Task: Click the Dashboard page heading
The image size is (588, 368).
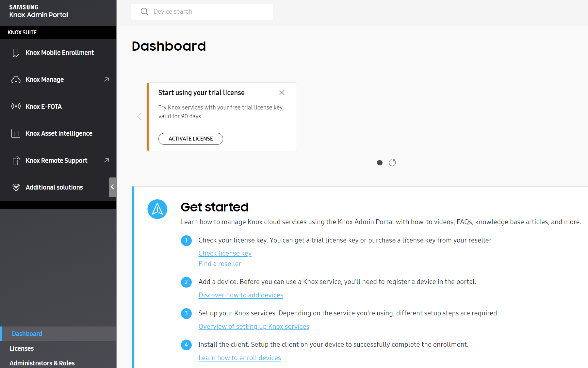Action: [169, 46]
